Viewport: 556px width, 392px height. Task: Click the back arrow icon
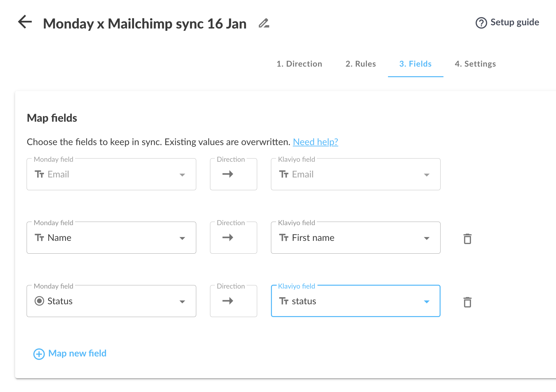[x=25, y=22]
